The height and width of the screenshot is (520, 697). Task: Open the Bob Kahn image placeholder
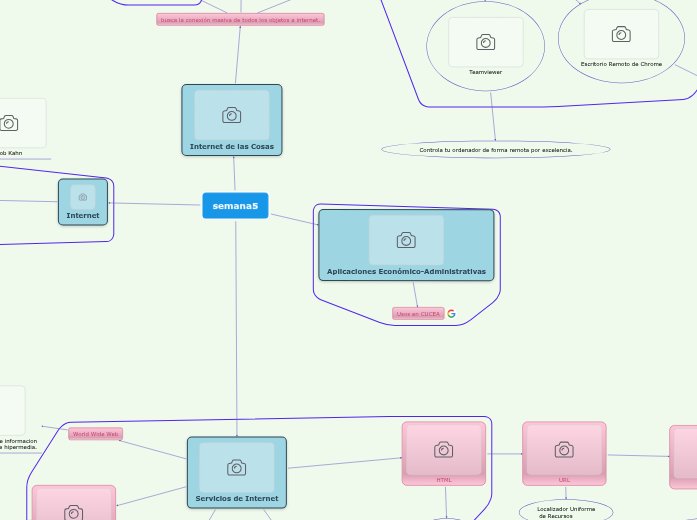click(x=10, y=123)
